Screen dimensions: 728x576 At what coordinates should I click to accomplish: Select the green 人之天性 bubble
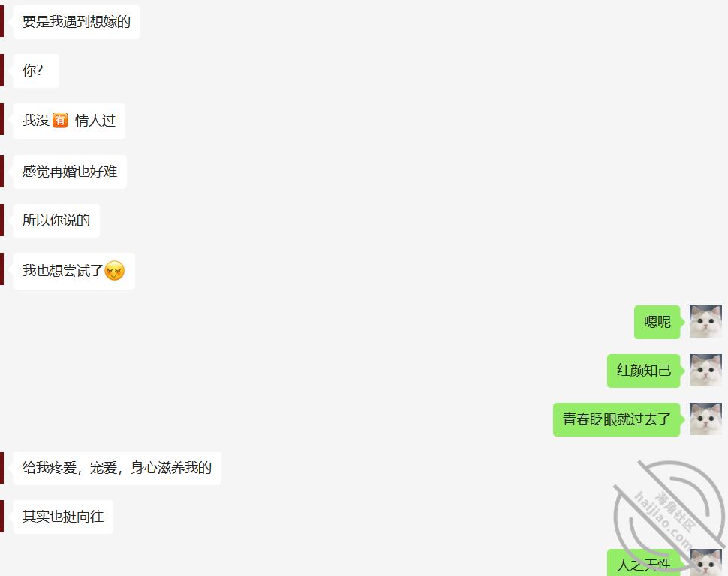point(644,562)
